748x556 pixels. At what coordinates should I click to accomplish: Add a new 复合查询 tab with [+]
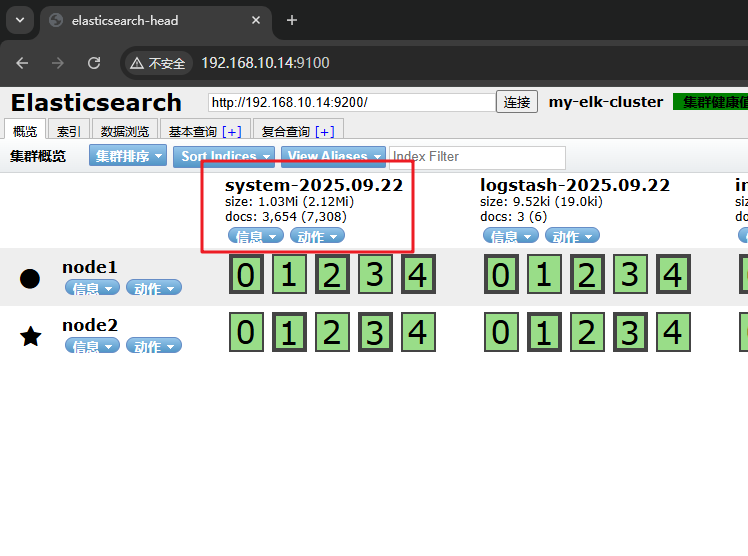tap(325, 132)
